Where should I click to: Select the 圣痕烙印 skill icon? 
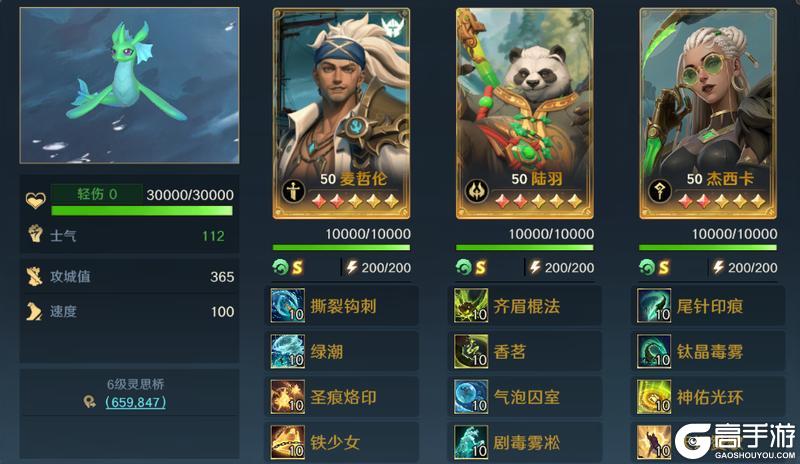[x=288, y=396]
